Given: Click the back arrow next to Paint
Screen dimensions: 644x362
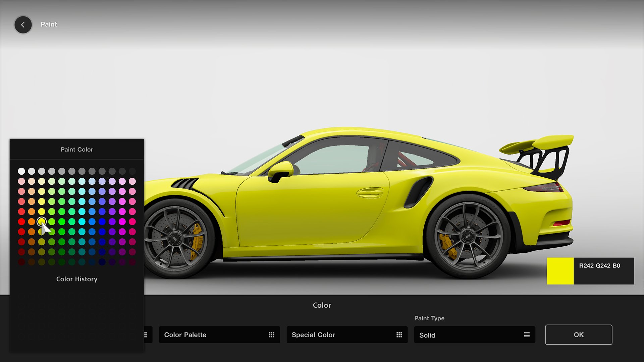Looking at the screenshot, I should (x=23, y=24).
